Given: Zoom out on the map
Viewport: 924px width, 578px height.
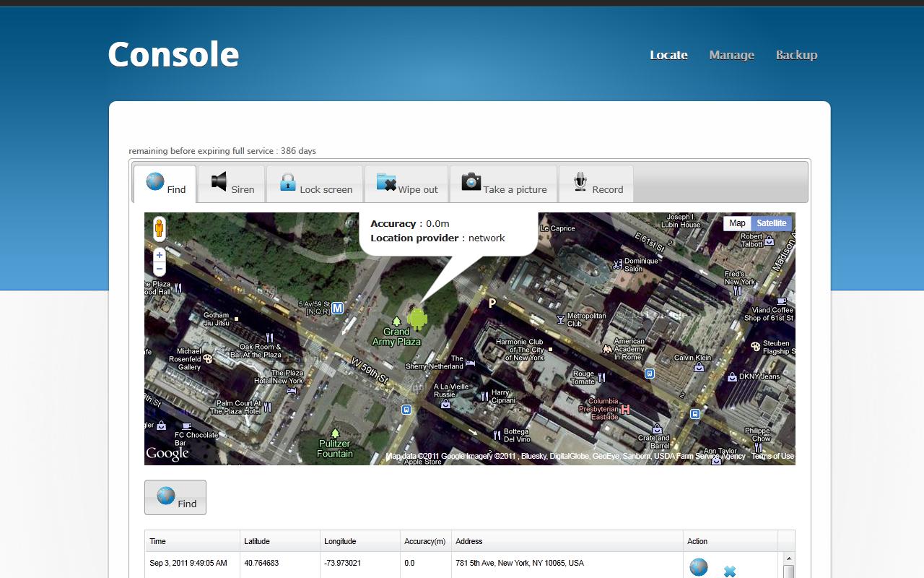Looking at the screenshot, I should pos(160,269).
